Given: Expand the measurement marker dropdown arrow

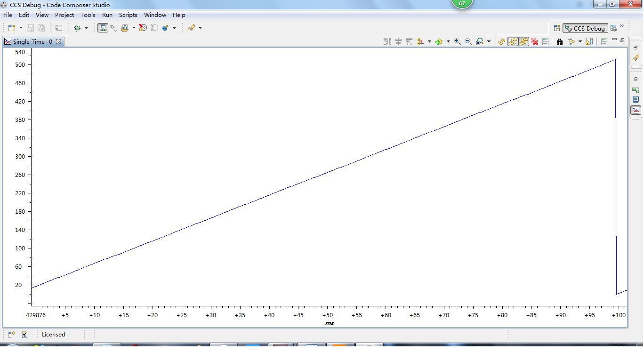Looking at the screenshot, I should tap(429, 42).
